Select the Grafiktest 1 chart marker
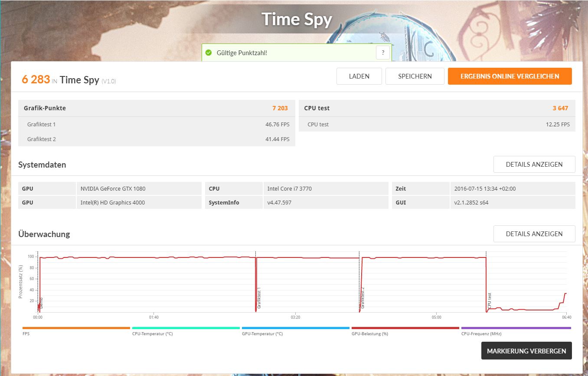The image size is (588, 376). [x=259, y=298]
